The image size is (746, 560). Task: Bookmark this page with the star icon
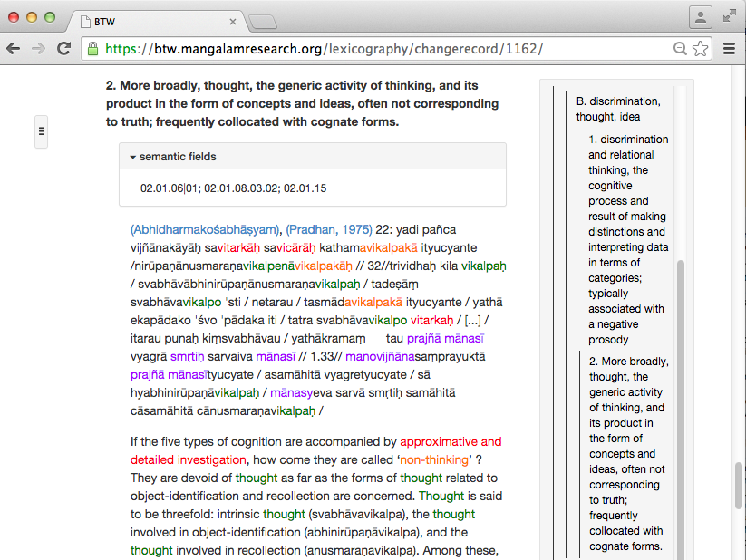coord(701,49)
